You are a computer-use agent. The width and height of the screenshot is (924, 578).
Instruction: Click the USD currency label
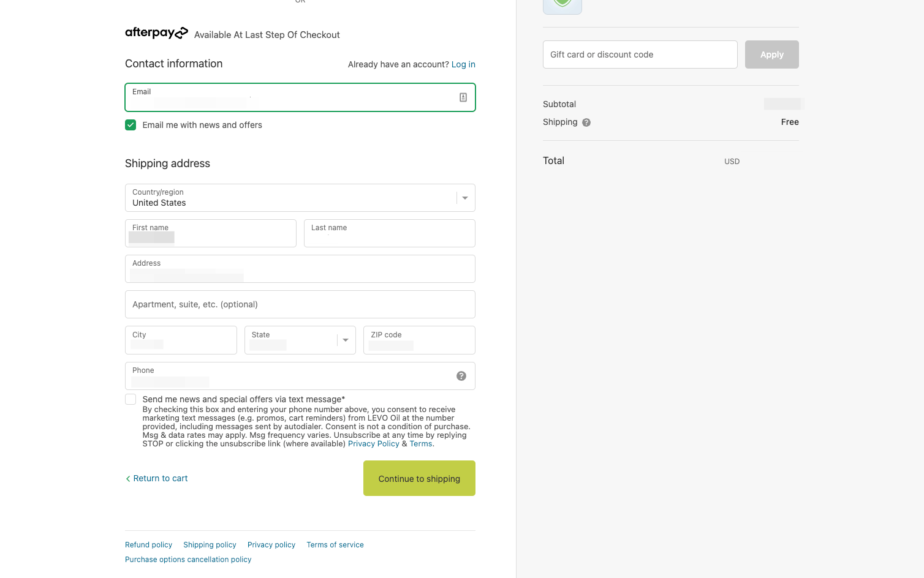[x=732, y=162]
